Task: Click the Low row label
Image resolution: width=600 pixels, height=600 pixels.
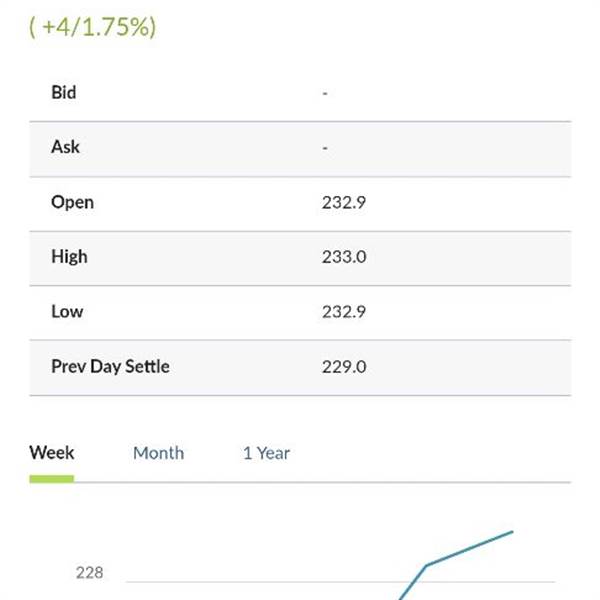Action: point(67,311)
